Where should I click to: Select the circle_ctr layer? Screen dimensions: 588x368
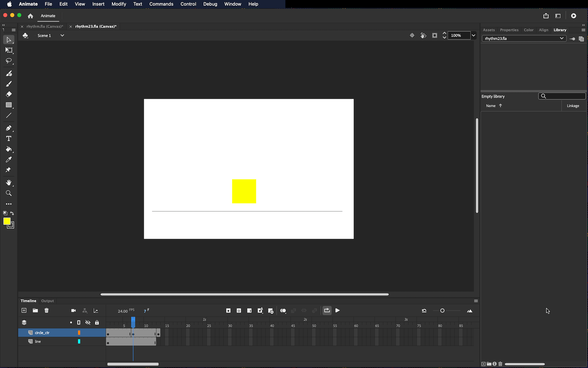(42, 333)
